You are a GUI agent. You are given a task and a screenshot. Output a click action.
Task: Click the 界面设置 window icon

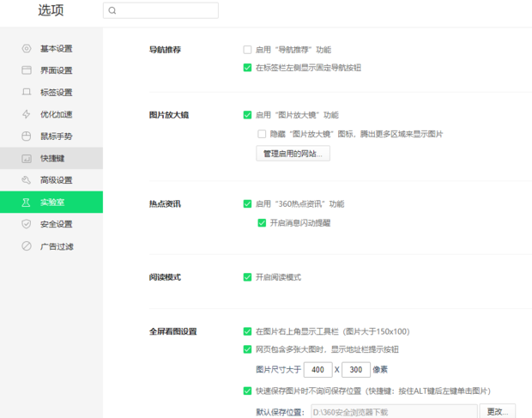tap(27, 70)
